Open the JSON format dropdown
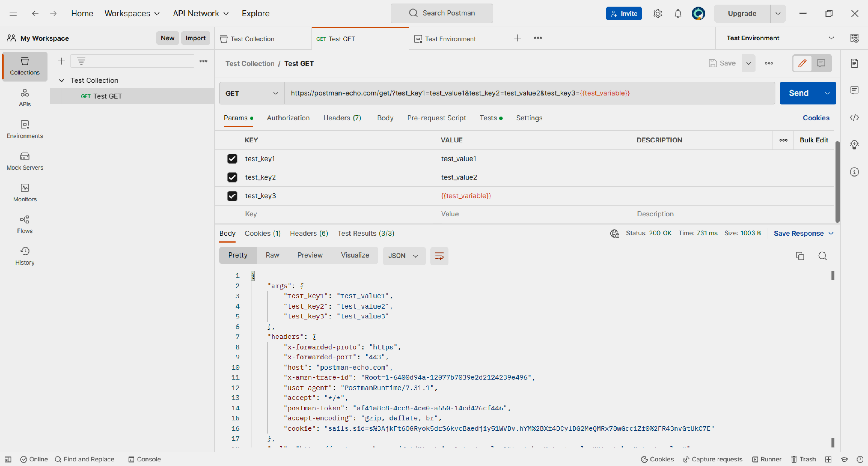The height and width of the screenshot is (466, 868). click(403, 256)
